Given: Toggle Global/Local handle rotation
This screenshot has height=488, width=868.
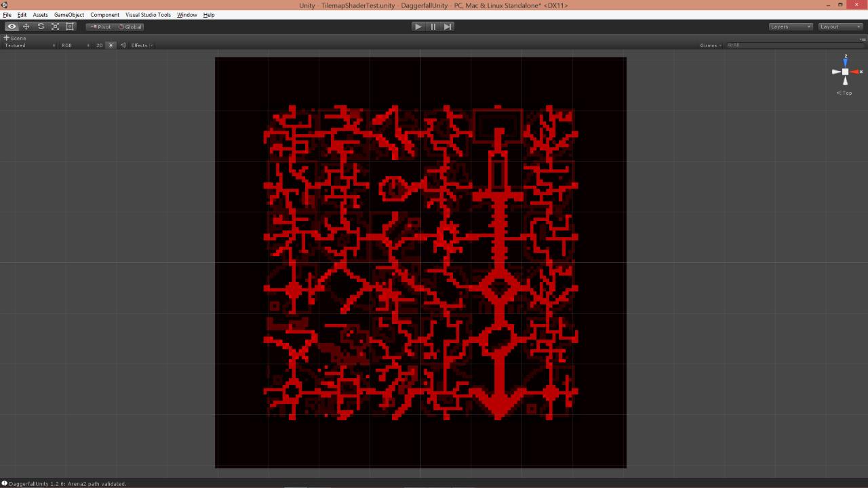Looking at the screenshot, I should coord(130,27).
